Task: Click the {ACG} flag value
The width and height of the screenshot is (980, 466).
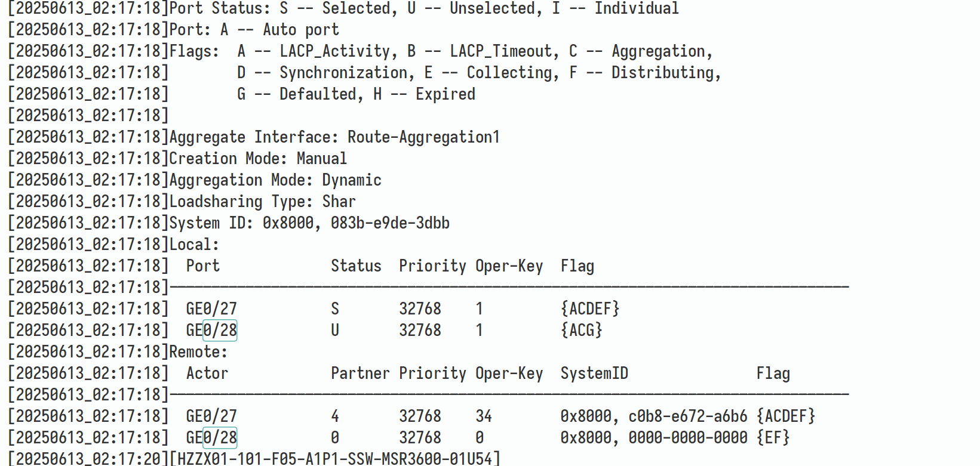Action: click(581, 330)
